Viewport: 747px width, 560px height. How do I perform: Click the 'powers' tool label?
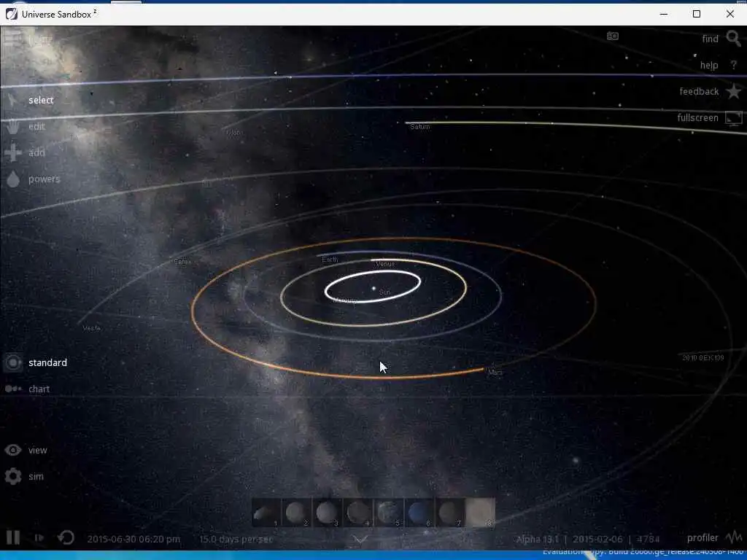point(44,179)
